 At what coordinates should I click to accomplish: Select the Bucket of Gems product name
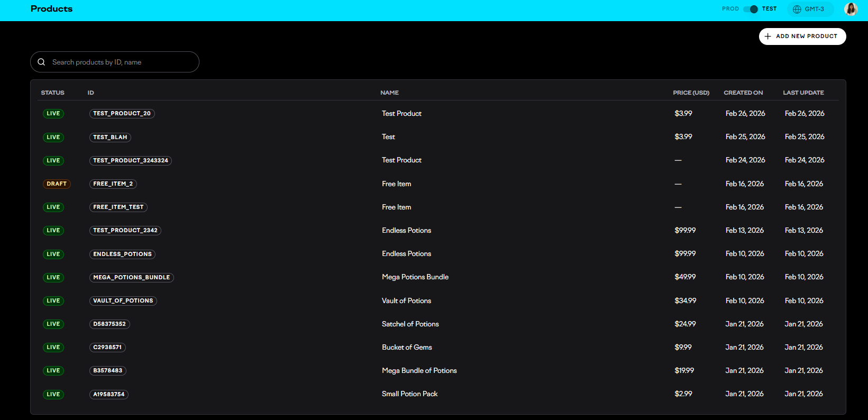407,348
